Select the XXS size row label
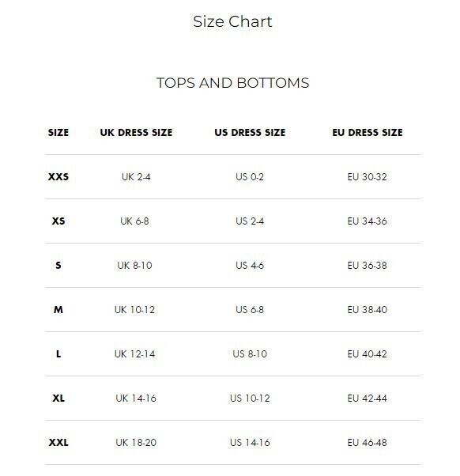The width and height of the screenshot is (460, 476). tap(58, 176)
